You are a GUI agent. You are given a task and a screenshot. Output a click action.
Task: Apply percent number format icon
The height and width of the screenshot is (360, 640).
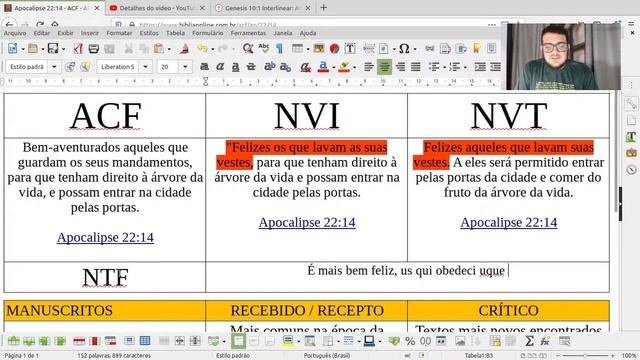[x=410, y=340]
